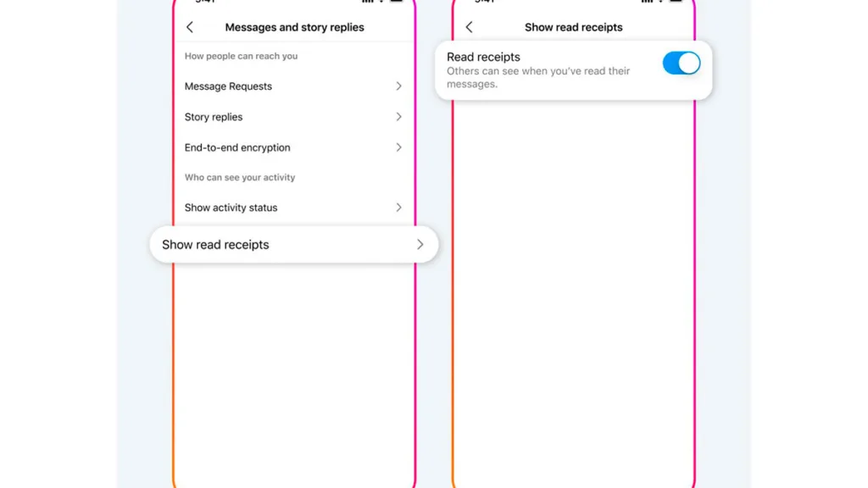
Task: Go back from Messages and story replies
Action: [x=190, y=27]
